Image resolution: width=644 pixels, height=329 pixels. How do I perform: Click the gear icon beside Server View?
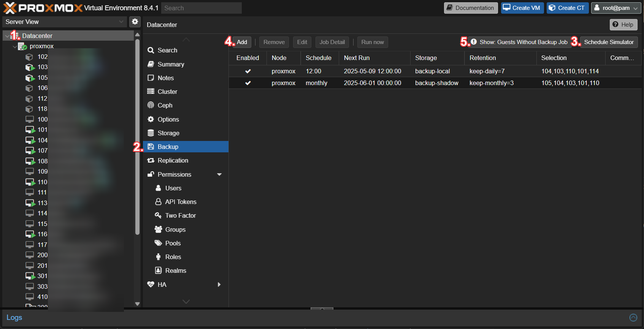(135, 22)
